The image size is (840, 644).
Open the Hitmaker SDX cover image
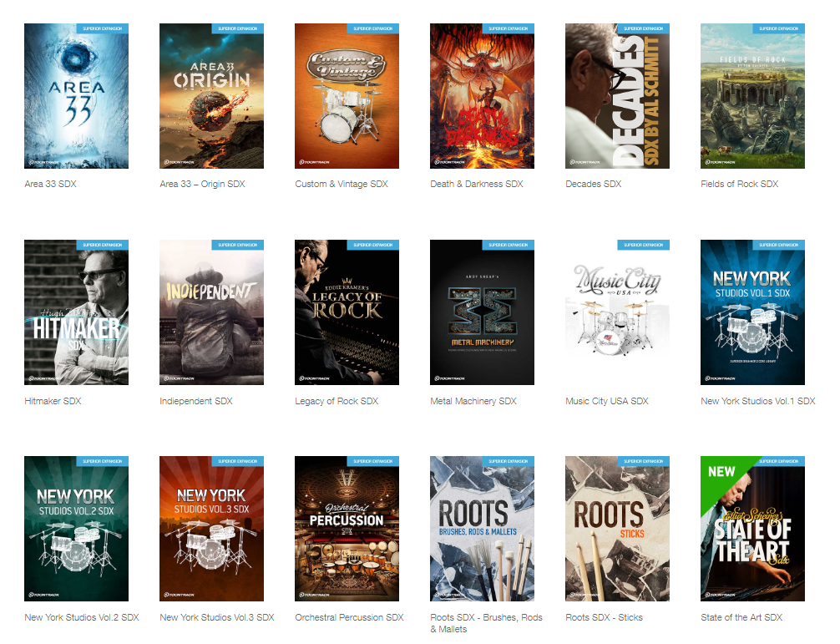(76, 312)
